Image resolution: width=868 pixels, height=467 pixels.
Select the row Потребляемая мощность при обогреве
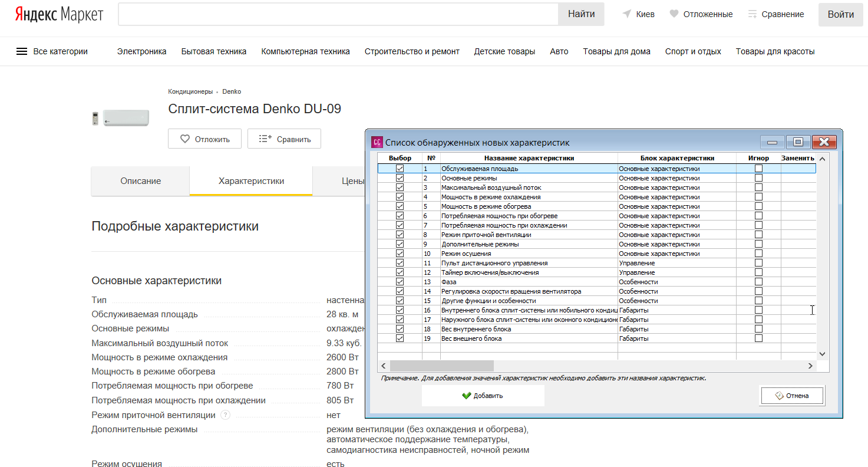597,216
